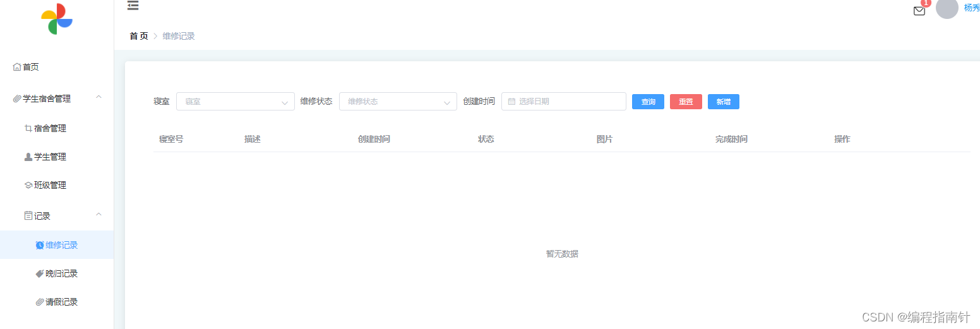Viewport: 980px width, 329px height.
Task: Open the 维修状态 dropdown select
Action: click(x=398, y=101)
